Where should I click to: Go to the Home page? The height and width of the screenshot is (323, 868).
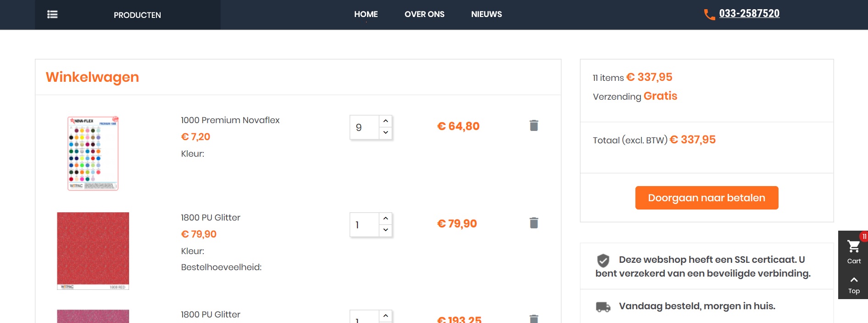point(366,14)
